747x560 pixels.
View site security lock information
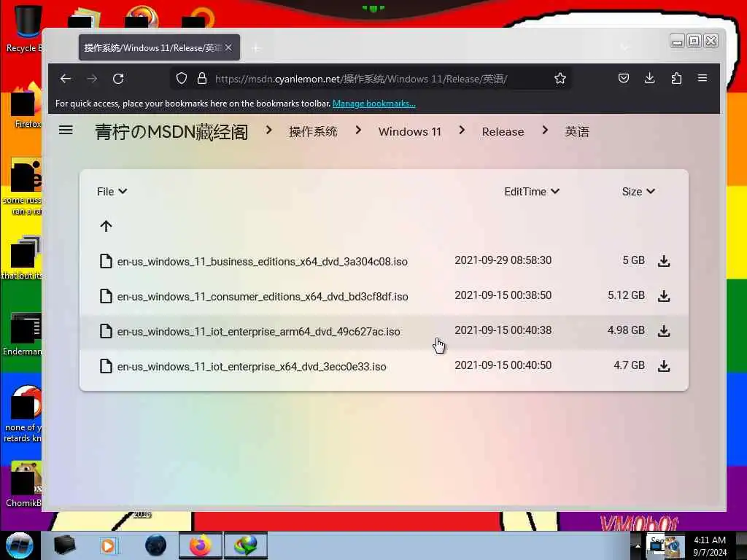coord(202,79)
